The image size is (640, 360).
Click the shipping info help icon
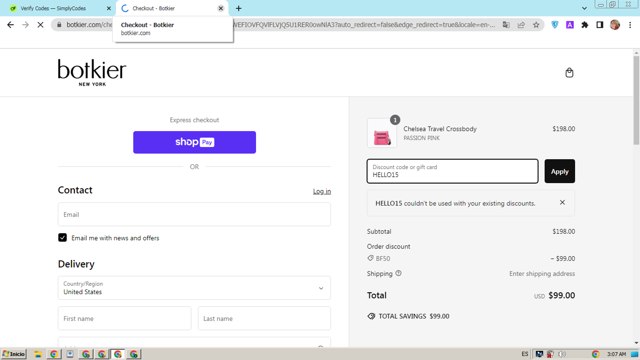(398, 273)
